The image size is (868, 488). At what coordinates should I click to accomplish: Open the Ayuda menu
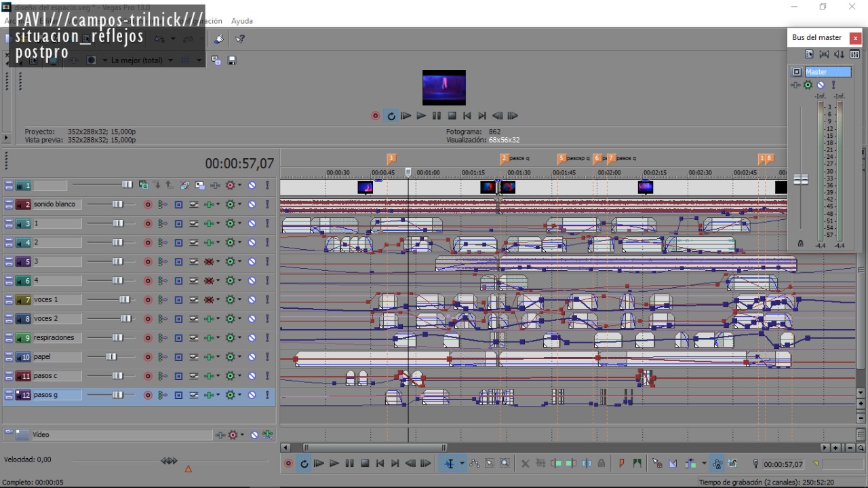click(242, 21)
